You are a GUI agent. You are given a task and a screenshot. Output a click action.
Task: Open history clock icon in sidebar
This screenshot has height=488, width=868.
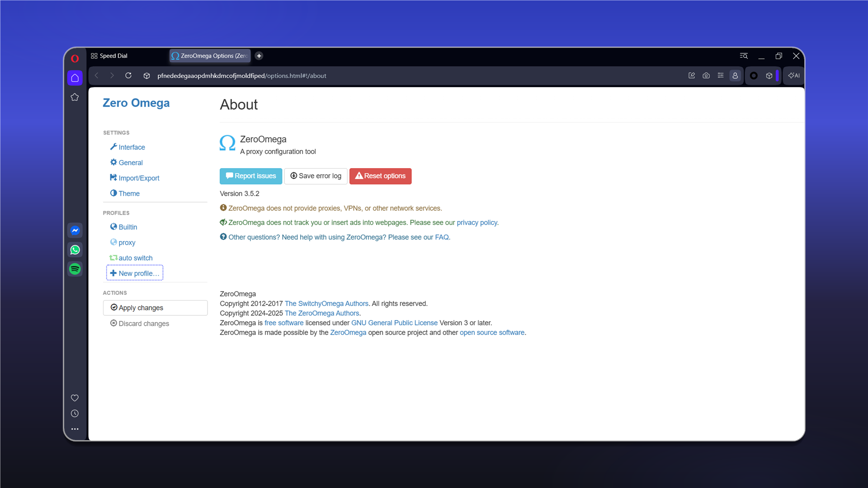pos(75,413)
